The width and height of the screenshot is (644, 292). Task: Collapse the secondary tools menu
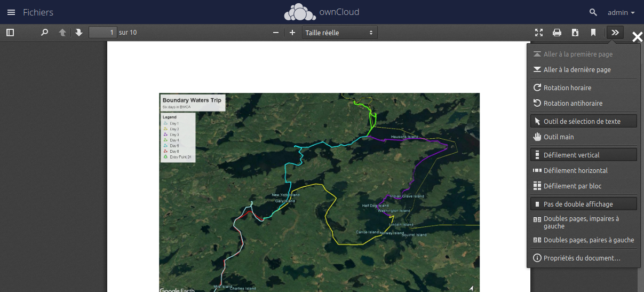tap(615, 33)
